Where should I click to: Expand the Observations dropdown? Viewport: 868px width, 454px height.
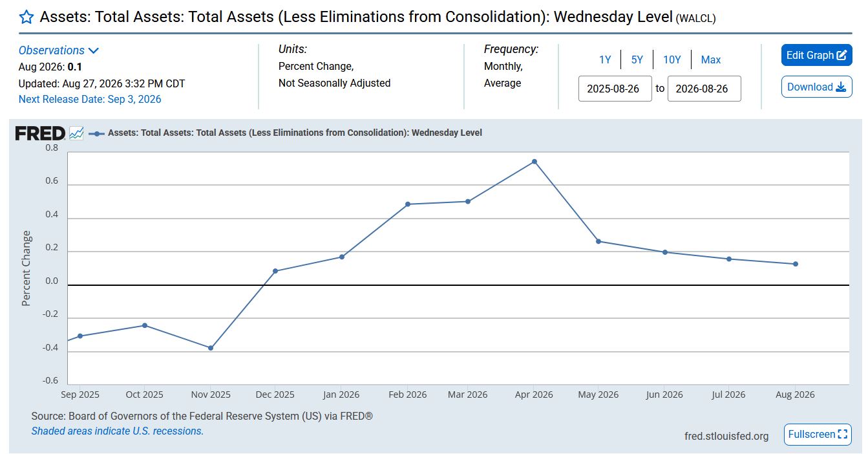coord(59,50)
